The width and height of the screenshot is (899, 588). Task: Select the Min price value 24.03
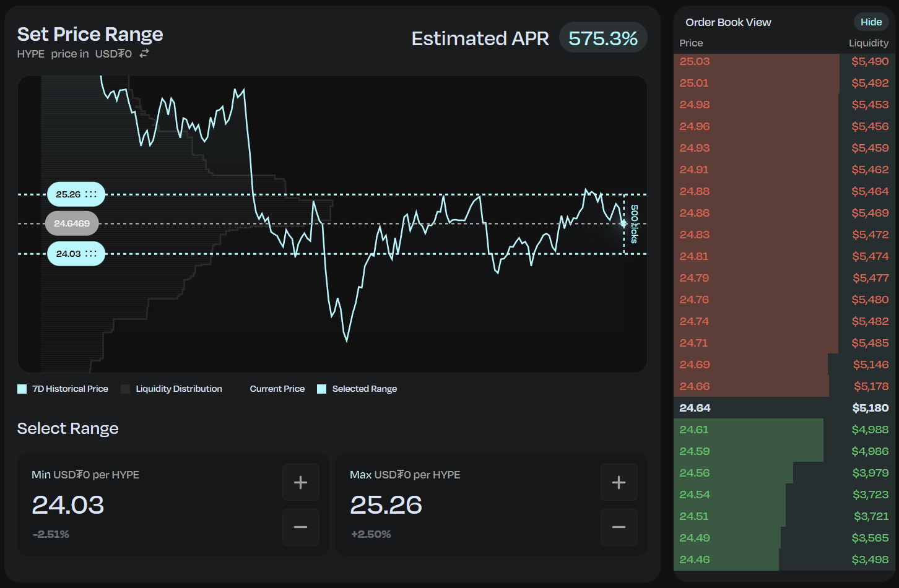point(68,505)
